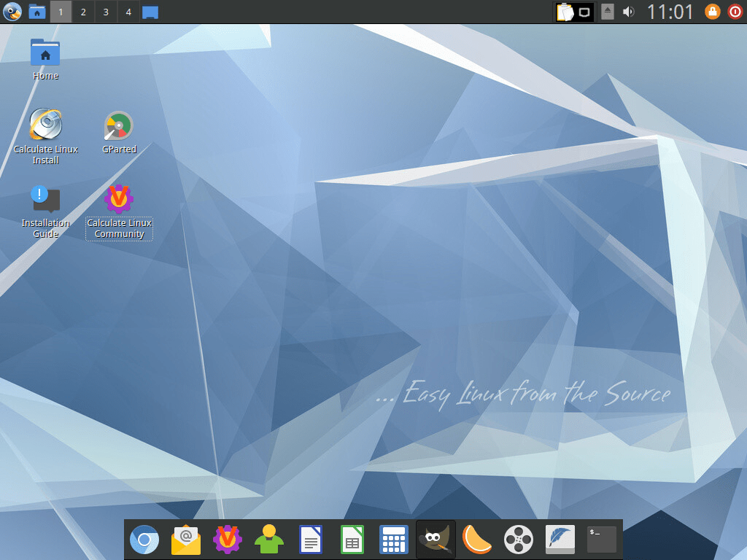Select the GParted desktop icon
This screenshot has height=560, width=747.
pyautogui.click(x=119, y=133)
